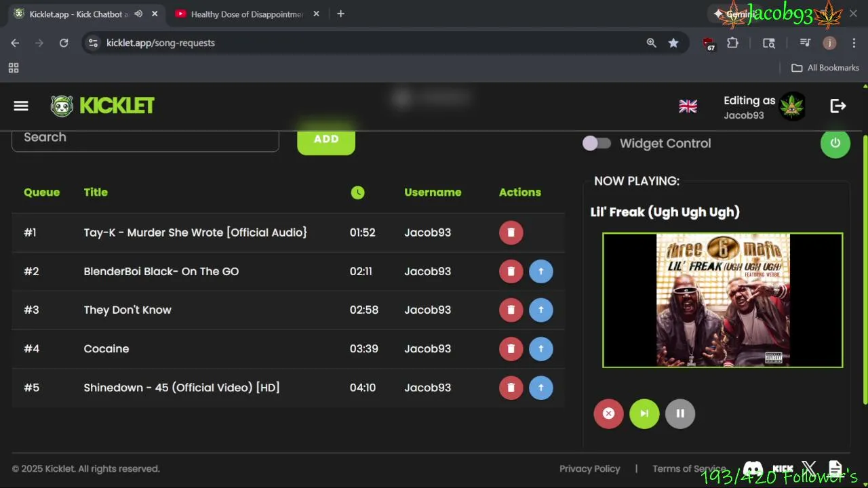Image resolution: width=868 pixels, height=488 pixels.
Task: Open the Kick footer icon
Action: pyautogui.click(x=783, y=469)
